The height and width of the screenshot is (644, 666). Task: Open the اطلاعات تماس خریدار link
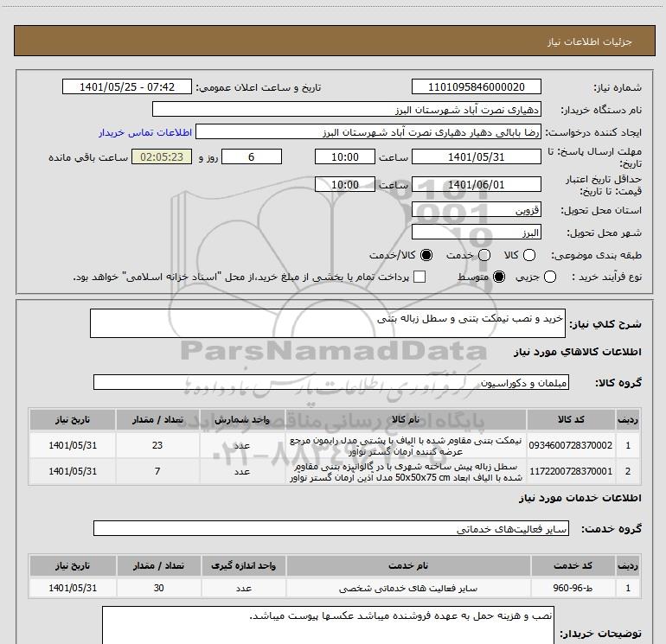145,132
